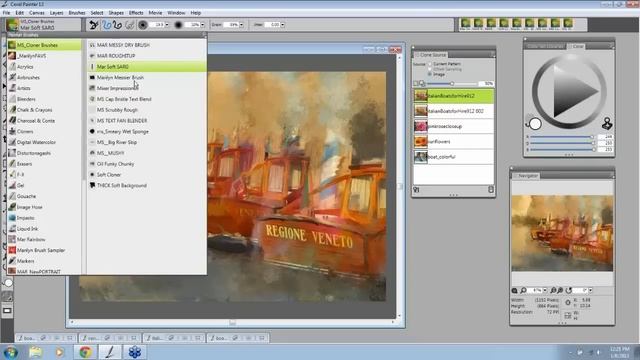This screenshot has width=640, height=360.
Task: Open the Jitter value dropdown arrow
Action: (282, 25)
